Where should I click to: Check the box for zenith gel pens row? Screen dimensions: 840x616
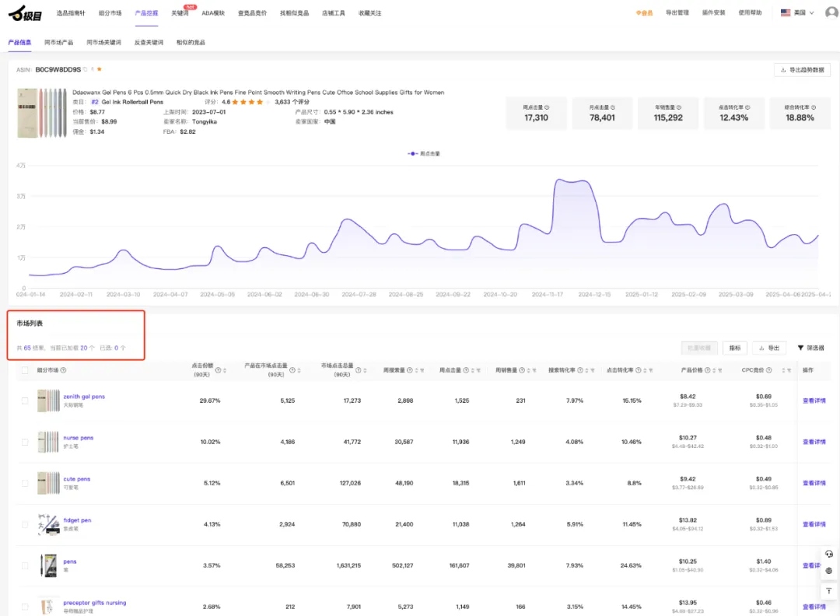[x=25, y=401]
